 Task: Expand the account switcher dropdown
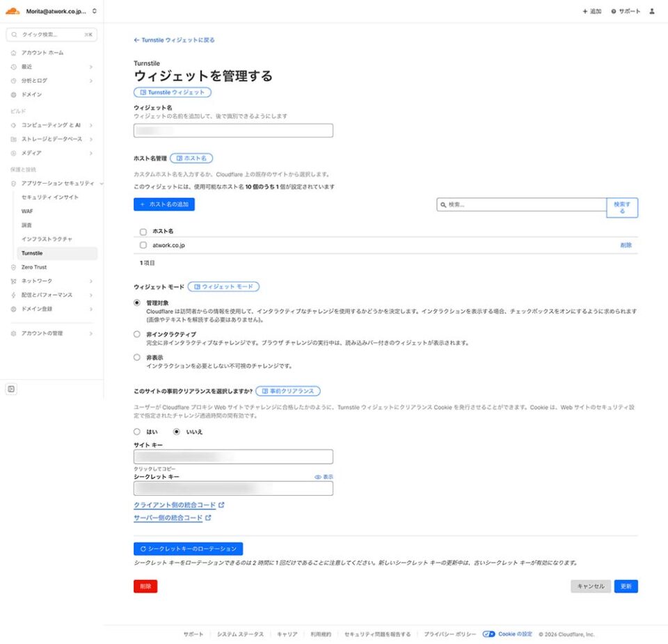pos(95,11)
